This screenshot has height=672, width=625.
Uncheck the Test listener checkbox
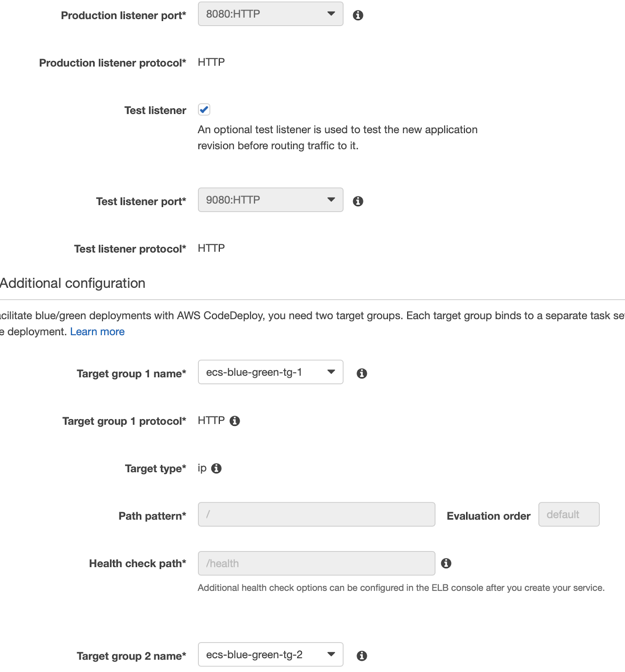[204, 110]
